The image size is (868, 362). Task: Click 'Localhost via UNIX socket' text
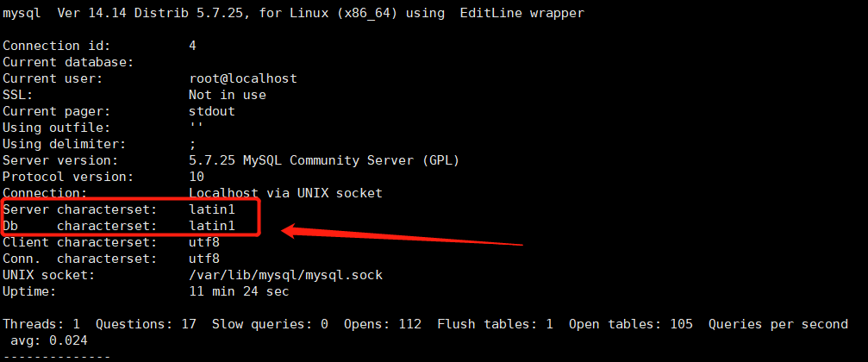pos(285,193)
